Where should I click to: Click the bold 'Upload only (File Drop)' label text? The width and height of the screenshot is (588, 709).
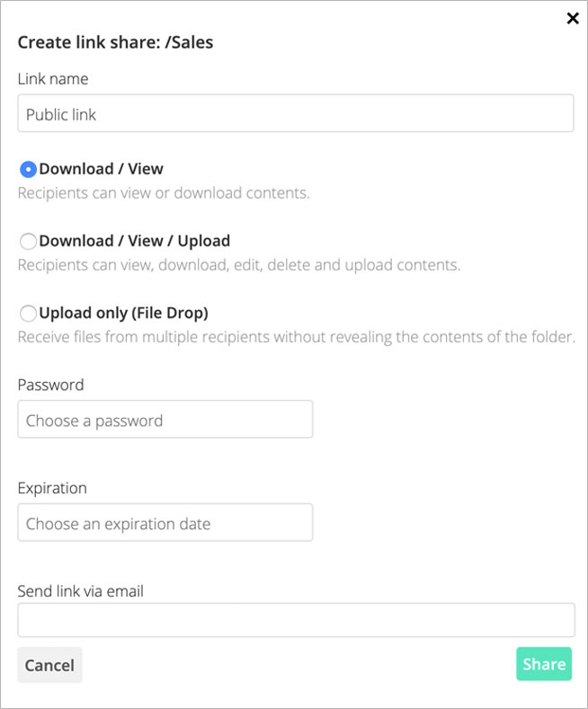124,313
